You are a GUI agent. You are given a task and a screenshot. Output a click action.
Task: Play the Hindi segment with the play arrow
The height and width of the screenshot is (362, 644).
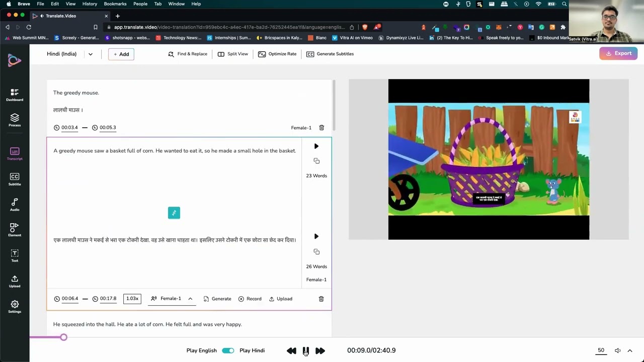(316, 236)
